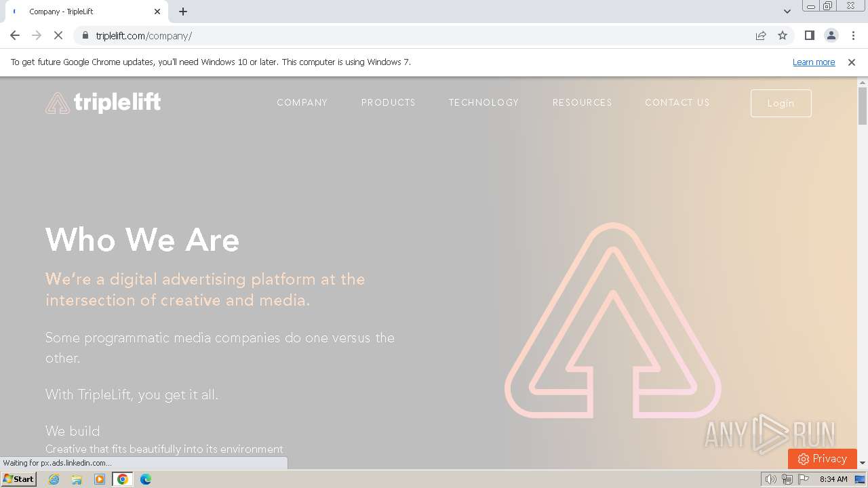
Task: Open the Chrome three-dot menu
Action: [852, 36]
